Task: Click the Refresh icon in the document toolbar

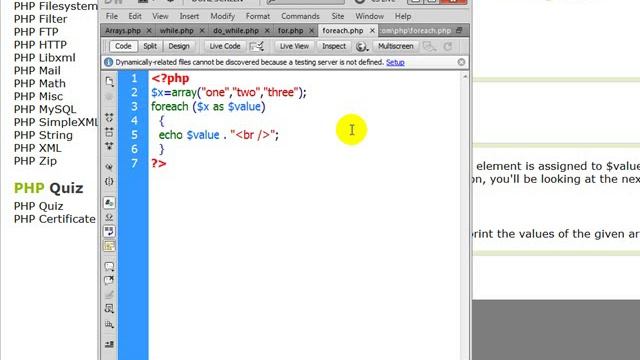Action: pyautogui.click(x=448, y=47)
